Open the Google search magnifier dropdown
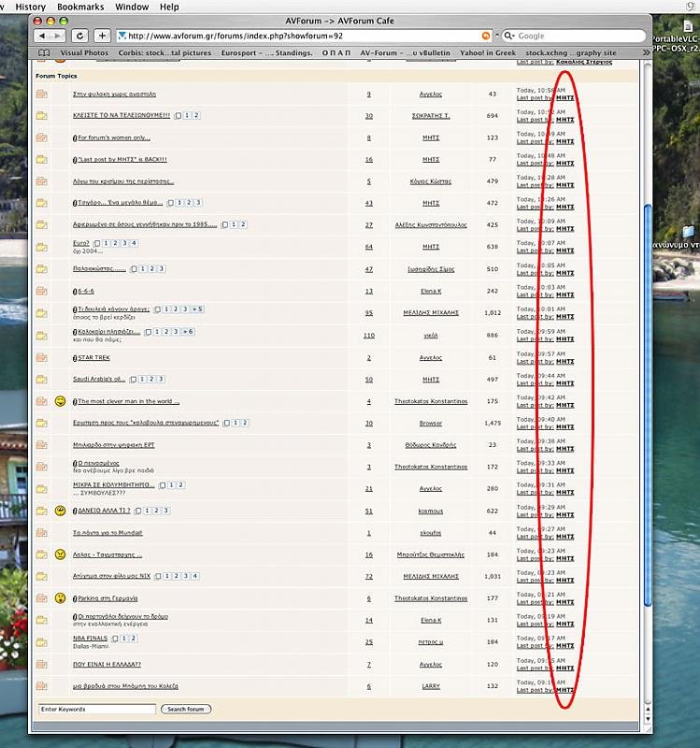Viewport: 700px width, 748px height. pos(510,36)
